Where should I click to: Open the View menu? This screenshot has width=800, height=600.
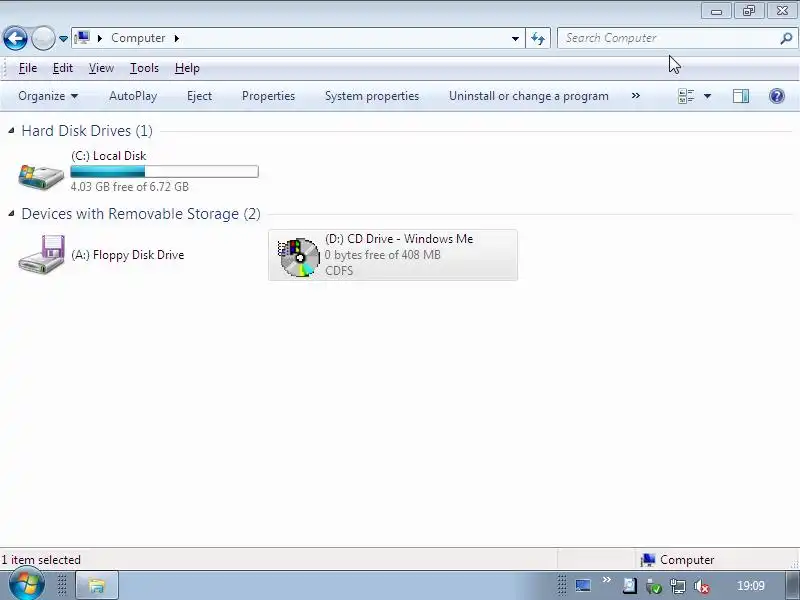click(x=101, y=68)
